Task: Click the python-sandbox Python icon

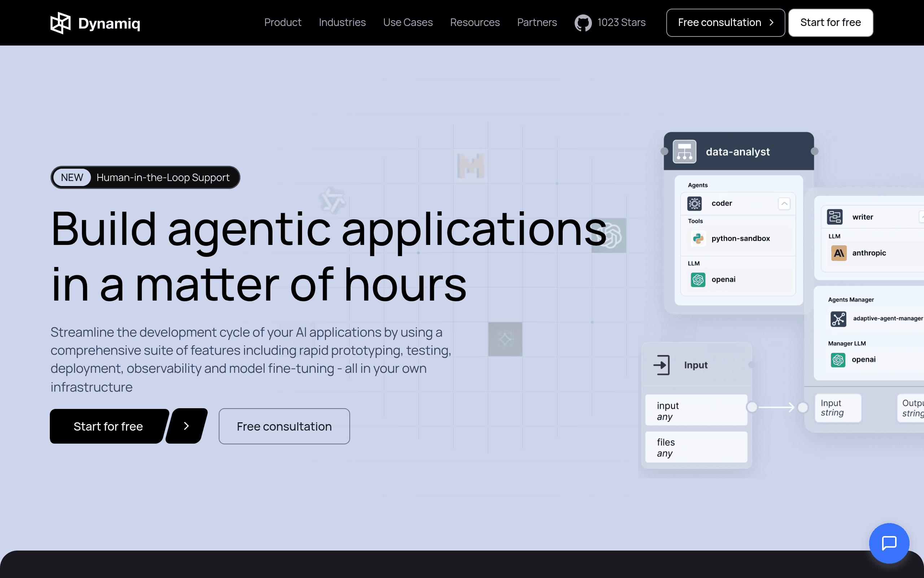Action: pyautogui.click(x=698, y=238)
